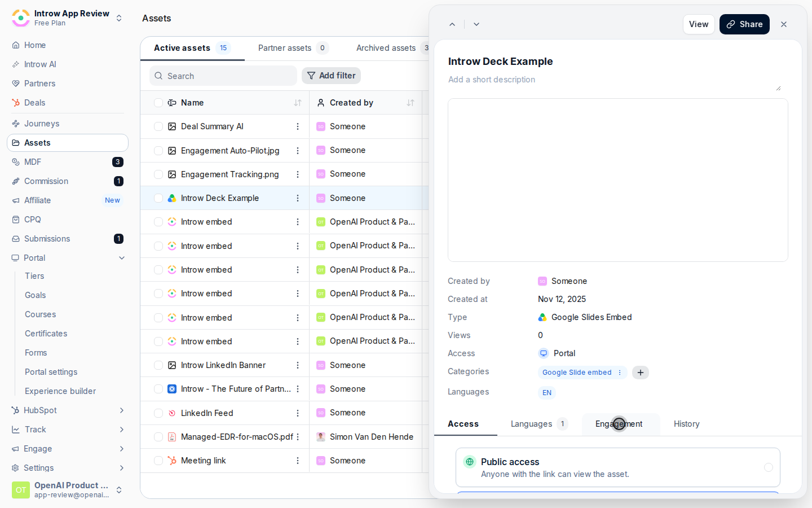
Task: Select Deal Summary AI row checkbox
Action: click(x=158, y=126)
